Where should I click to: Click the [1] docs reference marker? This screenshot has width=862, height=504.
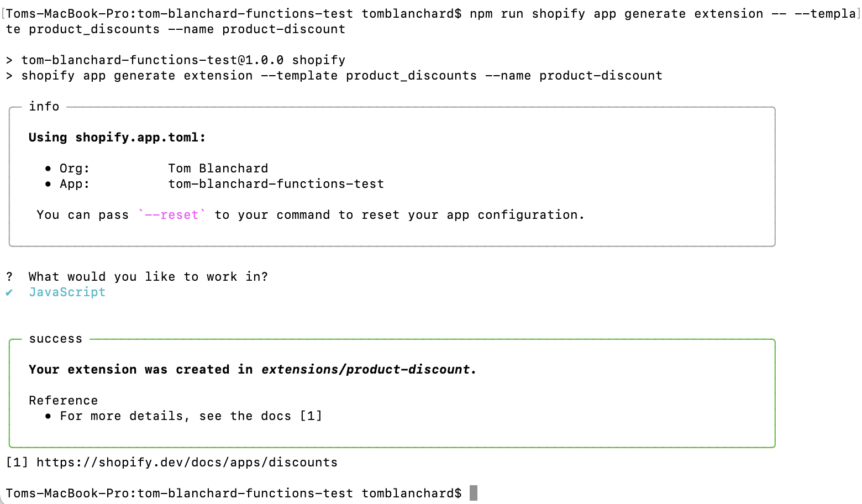click(311, 416)
